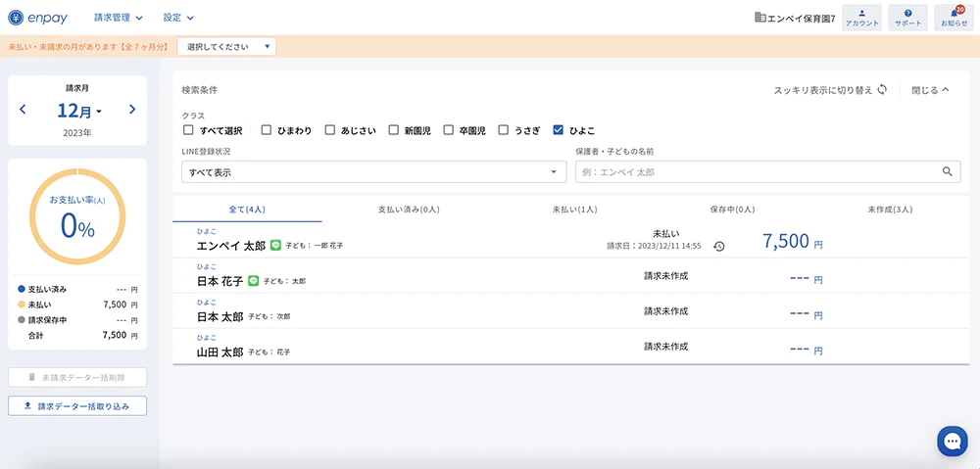Open the LINE登録状況 すべて表示 dropdown

pyautogui.click(x=373, y=171)
